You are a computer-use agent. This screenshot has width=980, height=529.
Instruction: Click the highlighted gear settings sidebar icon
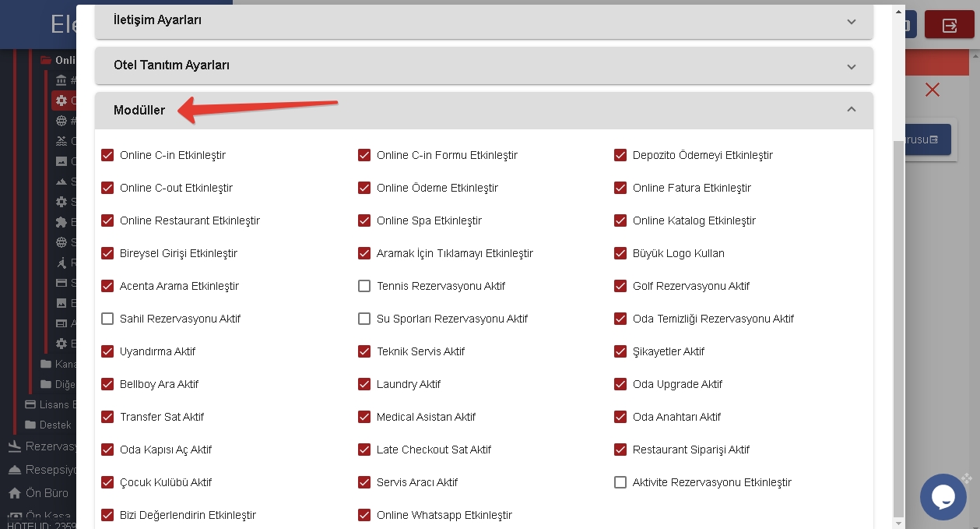(x=61, y=101)
